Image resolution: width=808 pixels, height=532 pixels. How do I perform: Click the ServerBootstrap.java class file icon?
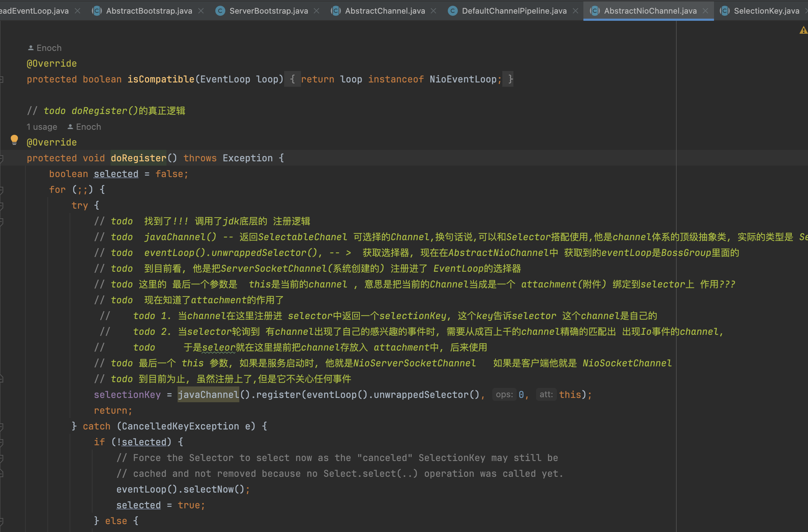tap(220, 11)
